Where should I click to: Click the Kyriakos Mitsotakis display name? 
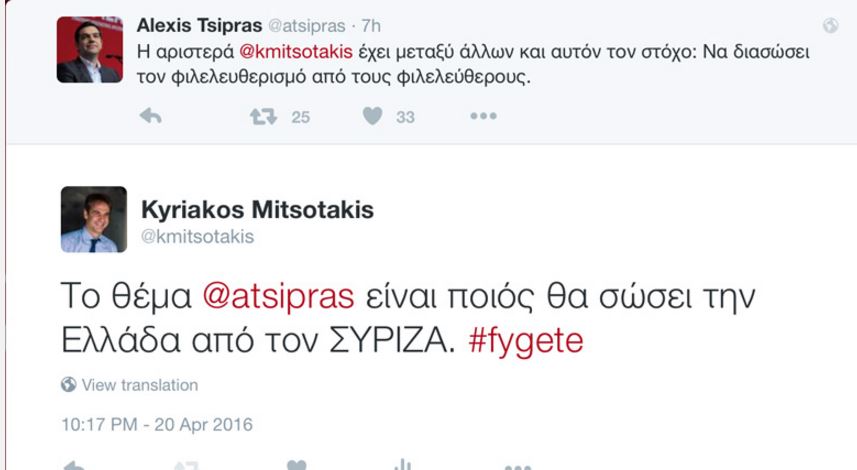[x=259, y=210]
